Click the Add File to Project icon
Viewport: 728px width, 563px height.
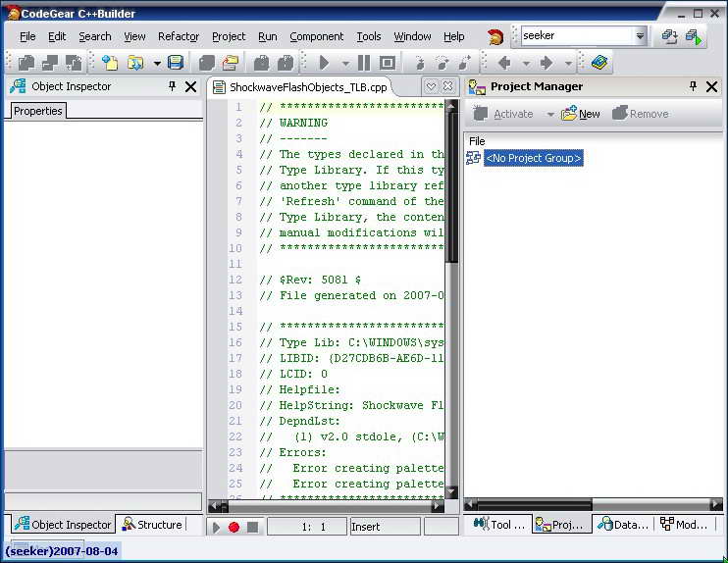click(x=261, y=63)
